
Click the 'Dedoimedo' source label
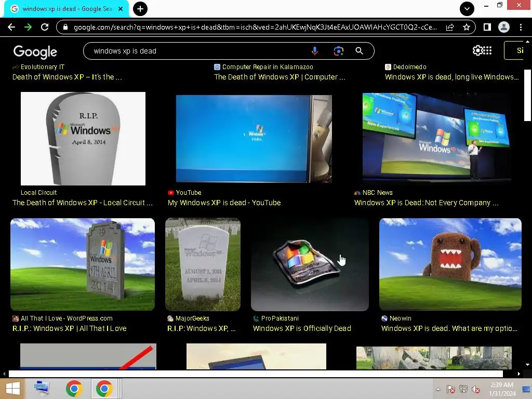coord(410,67)
